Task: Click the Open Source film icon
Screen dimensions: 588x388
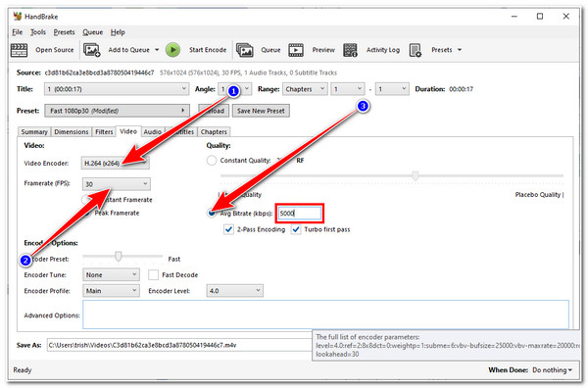Action: click(x=19, y=50)
